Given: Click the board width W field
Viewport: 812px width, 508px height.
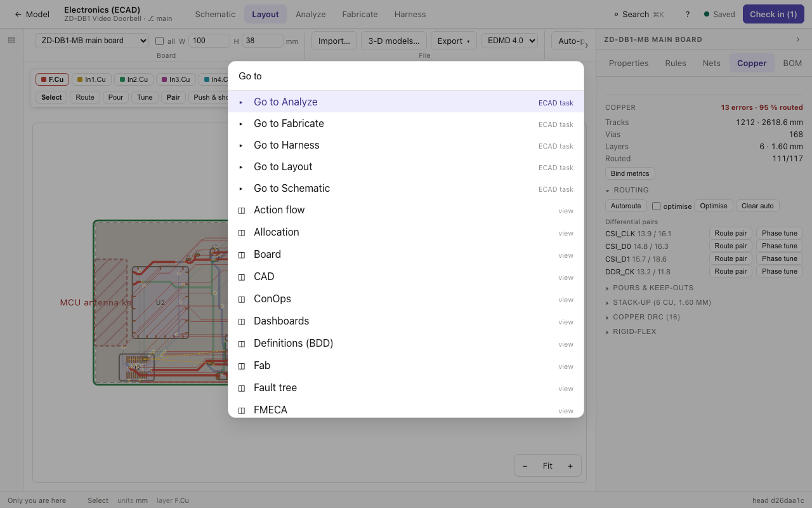Looking at the screenshot, I should (x=209, y=41).
